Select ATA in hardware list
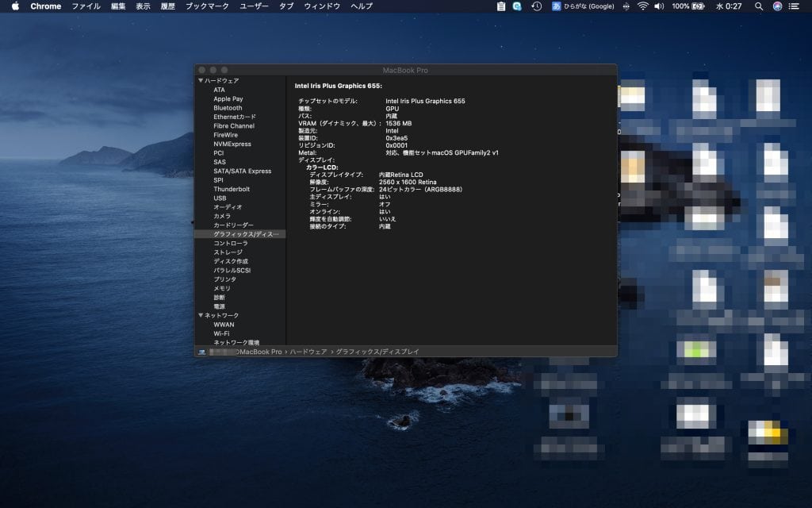The height and width of the screenshot is (508, 812). click(219, 90)
